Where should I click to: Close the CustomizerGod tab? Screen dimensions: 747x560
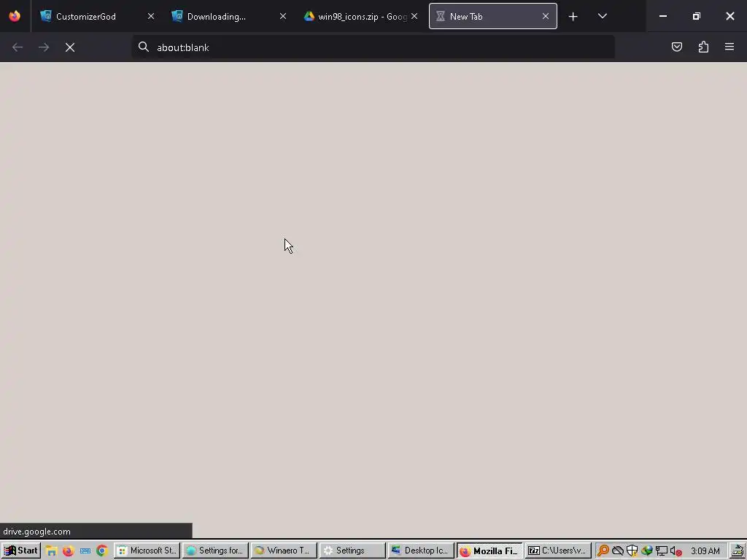point(151,16)
